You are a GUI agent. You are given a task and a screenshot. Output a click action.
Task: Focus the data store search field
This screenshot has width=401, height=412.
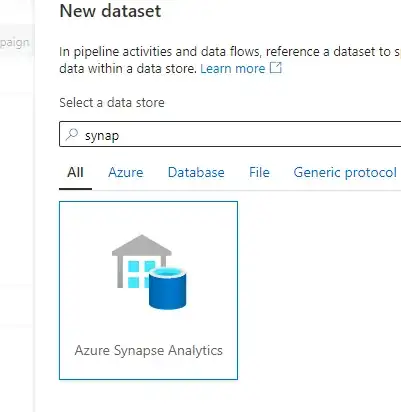click(x=230, y=134)
